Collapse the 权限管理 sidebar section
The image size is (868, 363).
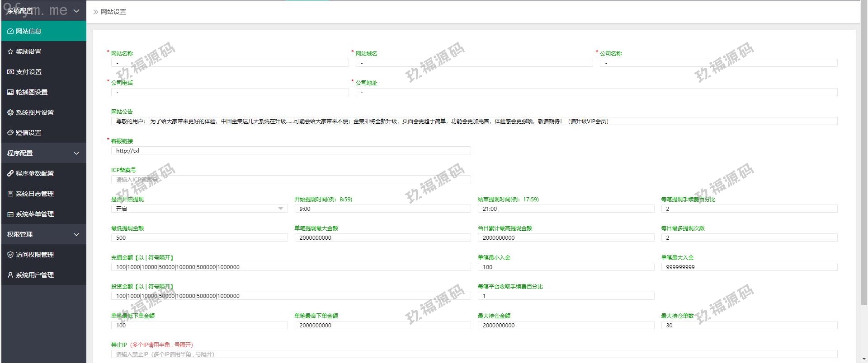tap(76, 234)
